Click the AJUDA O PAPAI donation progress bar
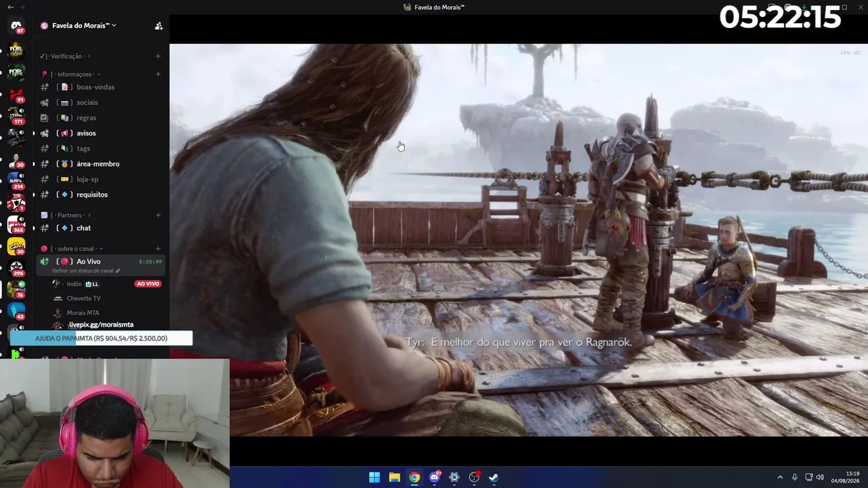The height and width of the screenshot is (488, 868). point(101,338)
